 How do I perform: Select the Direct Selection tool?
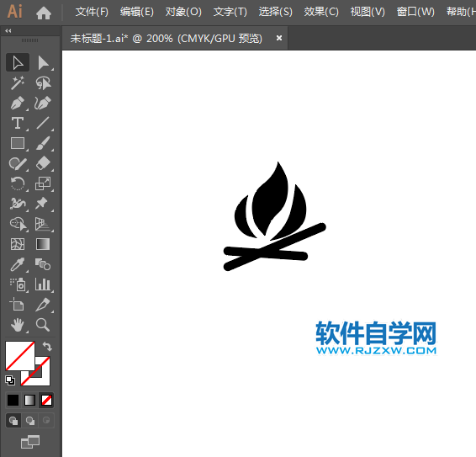pos(43,63)
